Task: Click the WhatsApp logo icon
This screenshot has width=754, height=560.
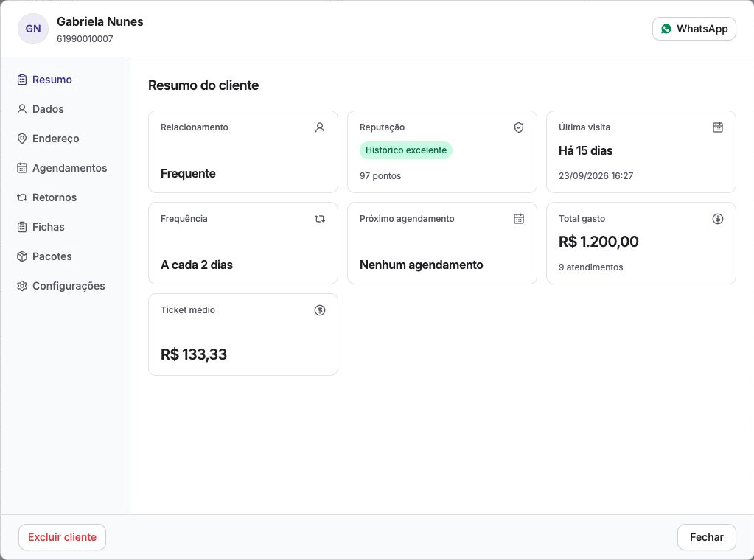Action: tap(666, 29)
